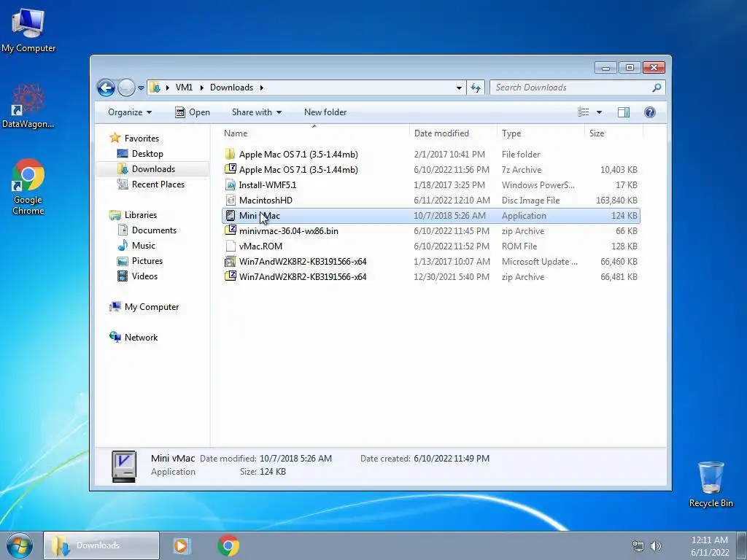Toggle the preview pane icon
Image resolution: width=747 pixels, height=560 pixels.
[624, 112]
